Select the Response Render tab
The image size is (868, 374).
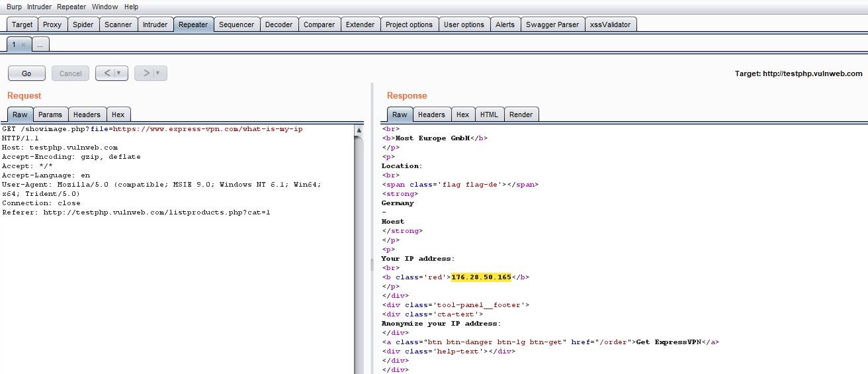pyautogui.click(x=521, y=115)
